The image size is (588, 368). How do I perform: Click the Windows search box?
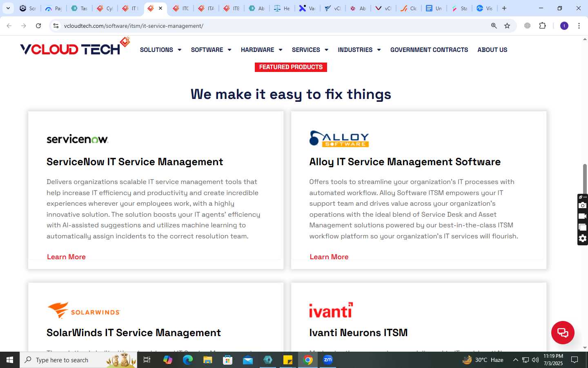(x=78, y=360)
